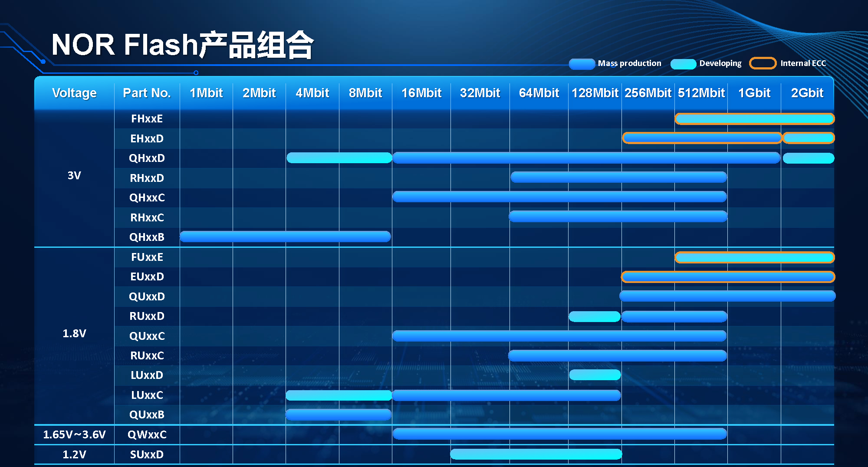Click part number QUxxC
The image size is (868, 467).
[x=147, y=336]
